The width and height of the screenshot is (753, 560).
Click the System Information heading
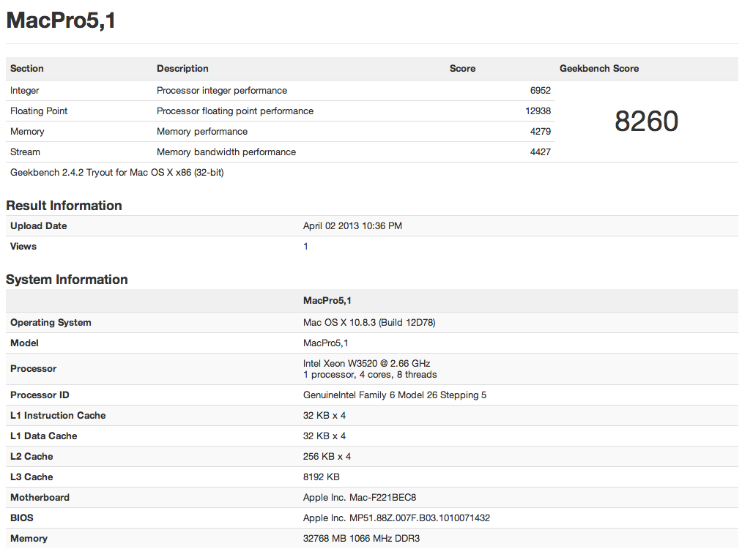coord(67,280)
